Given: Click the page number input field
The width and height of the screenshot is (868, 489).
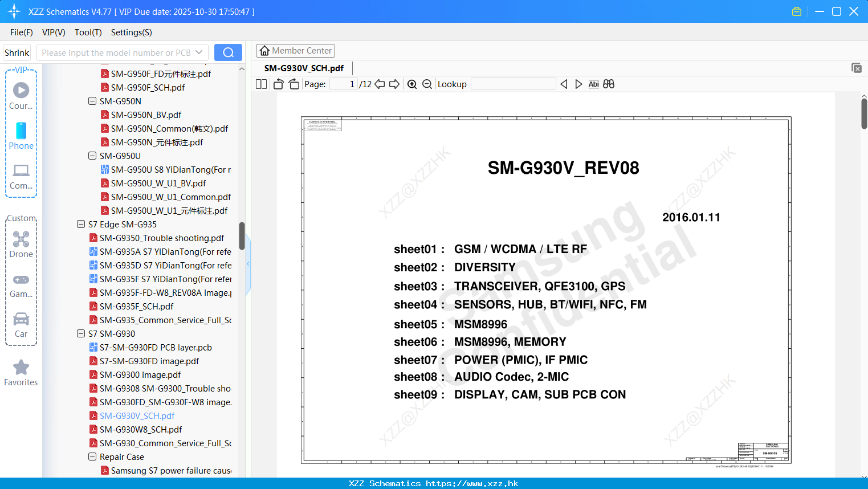Looking at the screenshot, I should (343, 84).
